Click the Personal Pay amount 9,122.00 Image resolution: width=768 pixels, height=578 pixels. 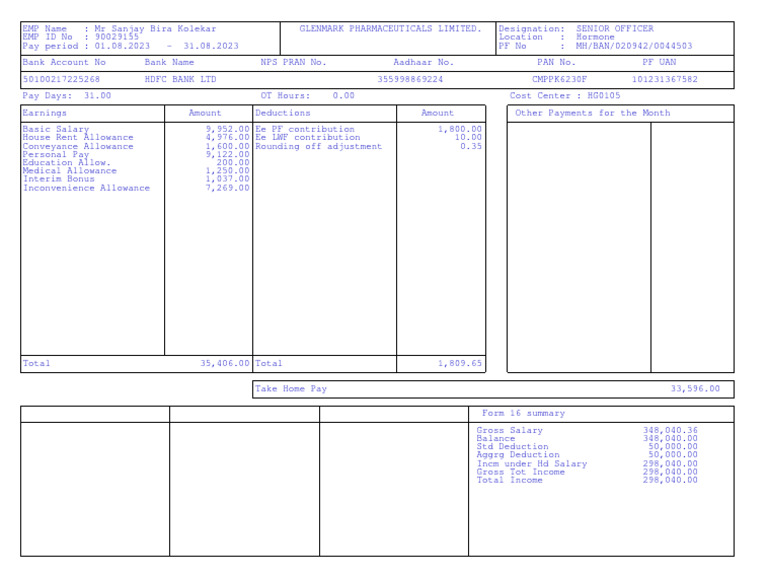point(228,154)
